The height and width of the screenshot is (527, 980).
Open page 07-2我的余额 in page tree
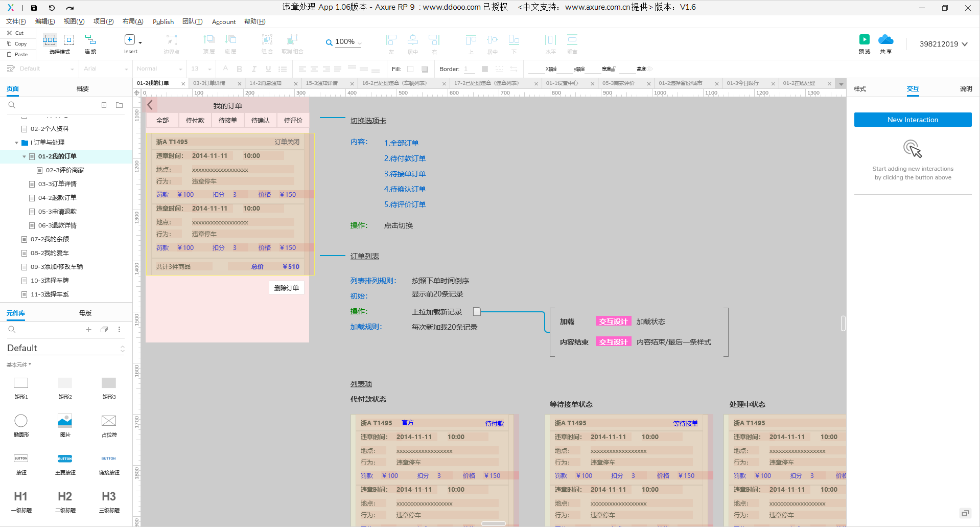50,239
